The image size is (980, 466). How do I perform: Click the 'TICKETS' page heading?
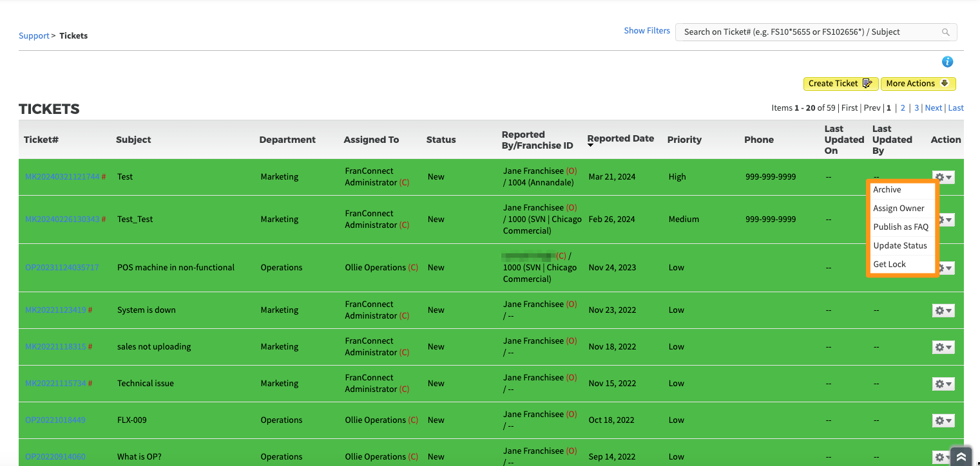(49, 109)
